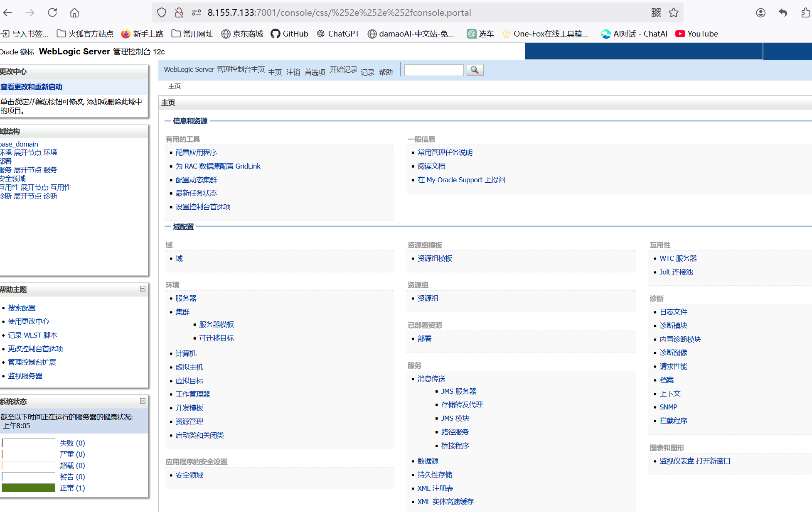Click the console search text field
This screenshot has width=812, height=512.
[433, 70]
